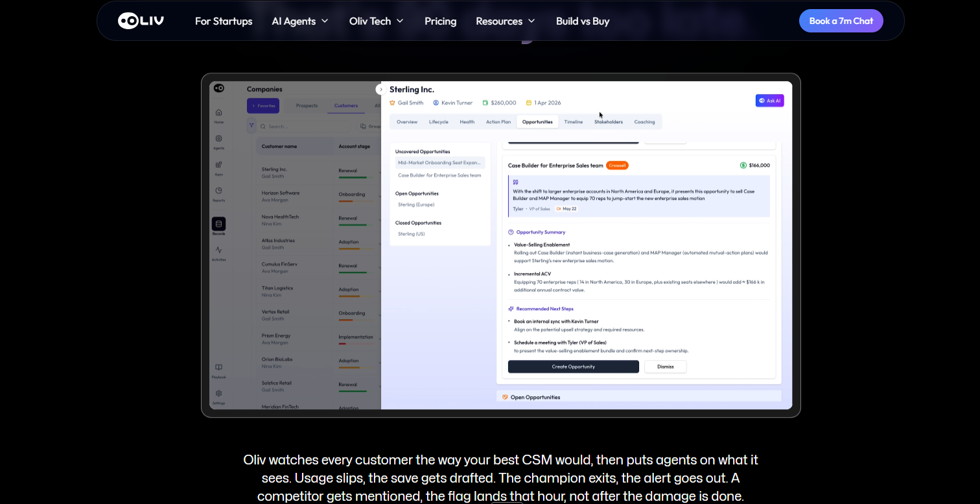Collapse the Sterling Inc. detail panel with the chevron
980x504 pixels.
click(x=381, y=90)
